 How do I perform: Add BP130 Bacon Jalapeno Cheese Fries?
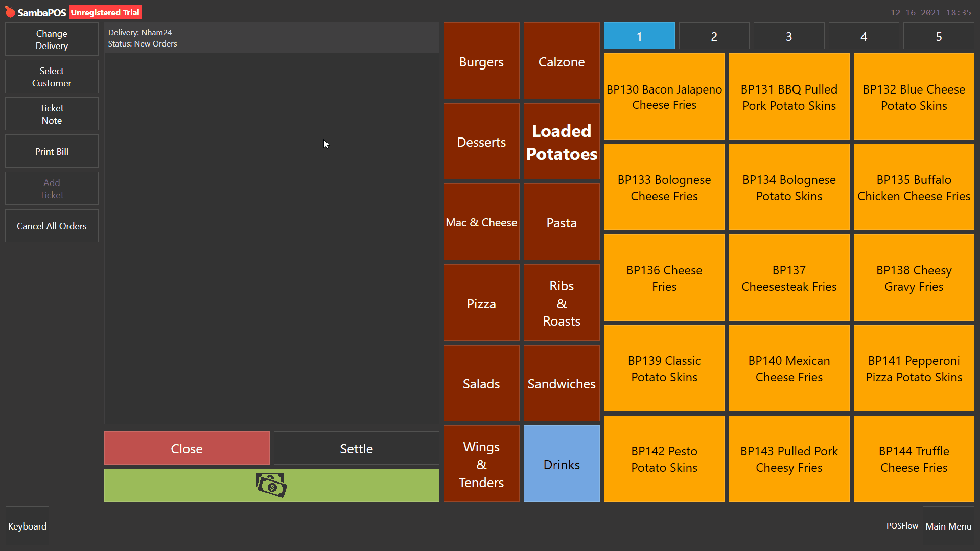pos(664,97)
